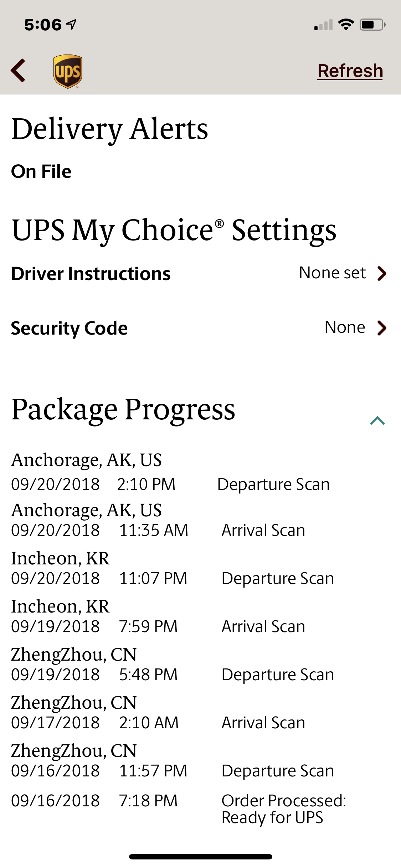
Task: Tap the Driver Instructions label
Action: pos(91,274)
